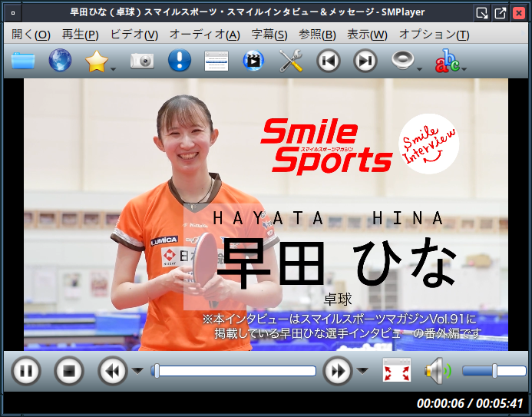532x417 pixels.
Task: Expand the audio speaker dropdown arrow
Action: [420, 69]
